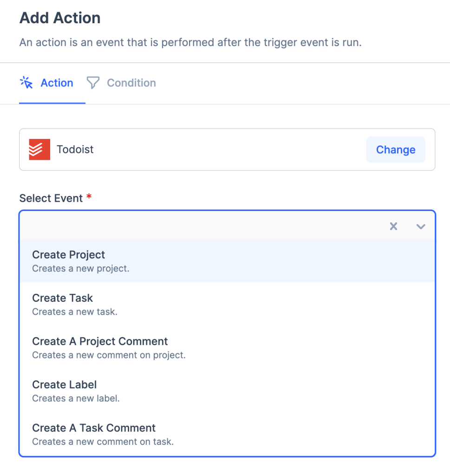
Task: Select the Create Project event
Action: pos(69,255)
